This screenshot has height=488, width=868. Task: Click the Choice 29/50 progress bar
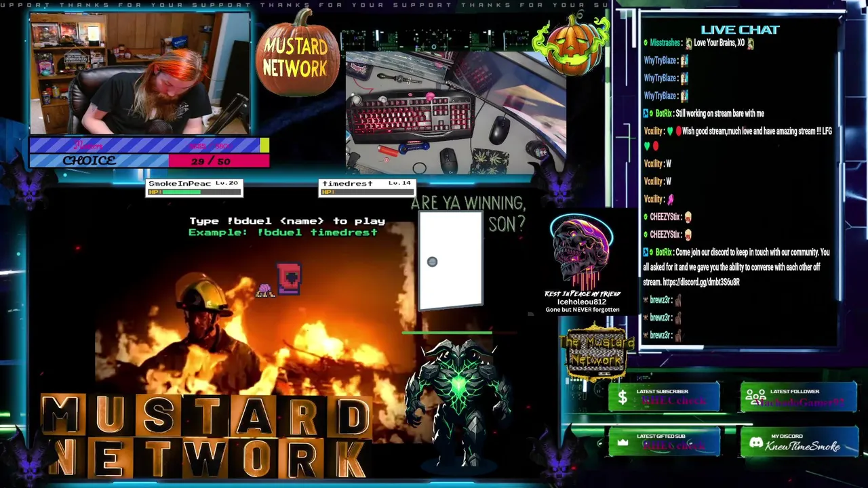pos(149,161)
